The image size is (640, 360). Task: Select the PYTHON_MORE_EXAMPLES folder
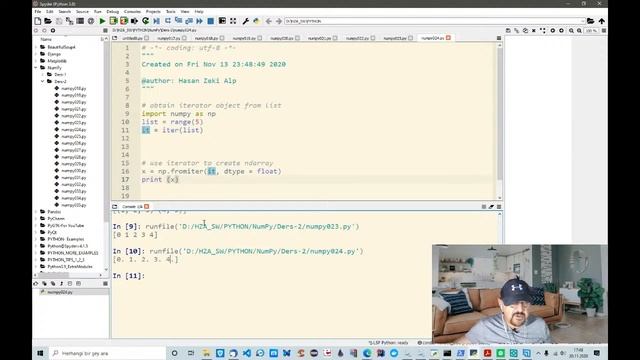coord(73,253)
